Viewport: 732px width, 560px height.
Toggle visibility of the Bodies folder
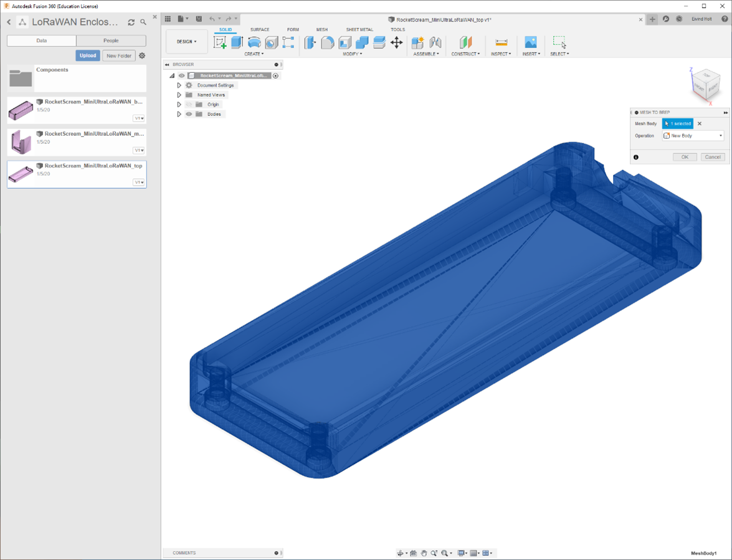(x=189, y=114)
